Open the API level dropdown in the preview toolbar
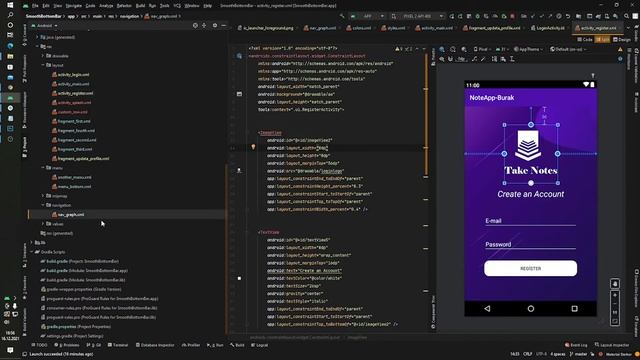 [502, 49]
